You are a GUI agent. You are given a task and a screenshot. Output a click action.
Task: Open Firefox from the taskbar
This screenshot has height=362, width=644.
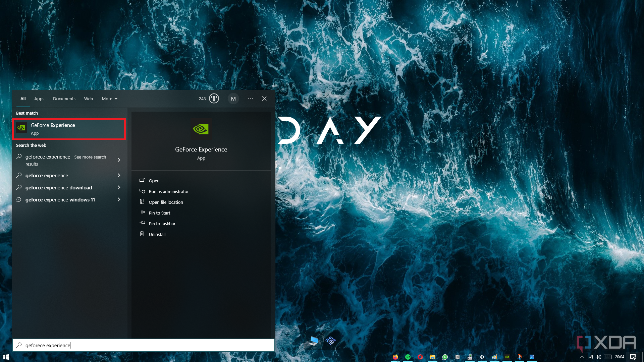[395, 357]
